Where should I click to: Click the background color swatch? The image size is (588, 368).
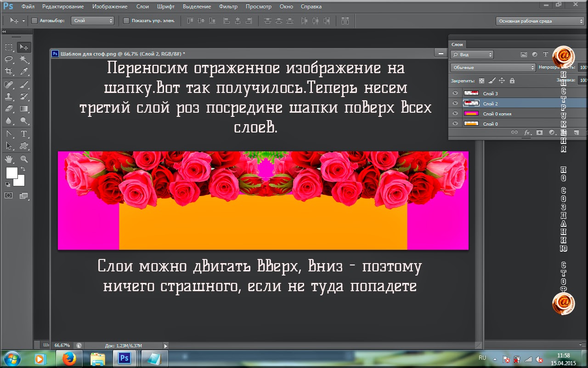point(20,181)
